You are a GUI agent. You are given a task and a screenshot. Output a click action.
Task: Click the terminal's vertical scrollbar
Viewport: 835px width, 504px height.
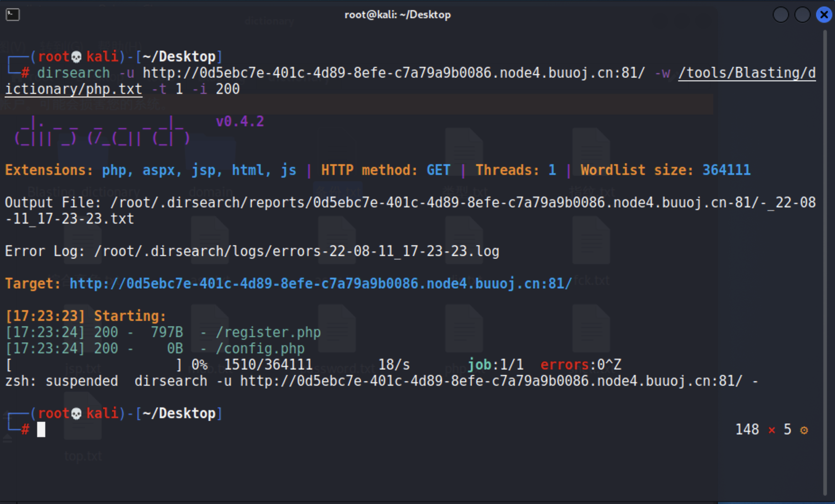pyautogui.click(x=825, y=261)
